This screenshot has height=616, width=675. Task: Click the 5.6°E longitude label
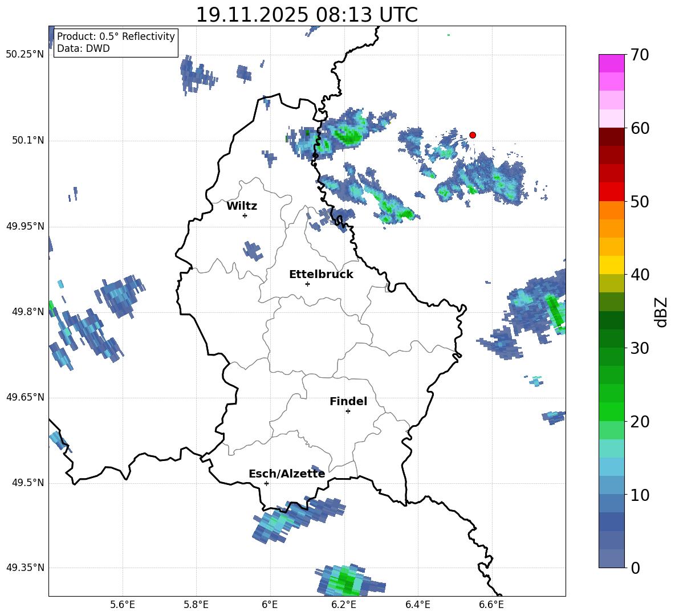click(x=123, y=605)
